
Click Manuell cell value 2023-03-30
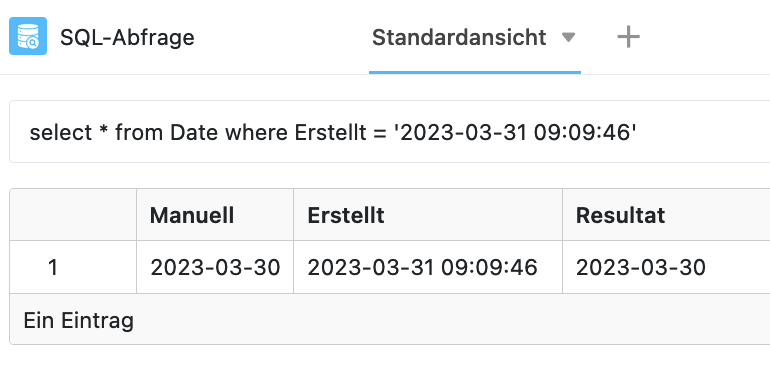pos(215,268)
